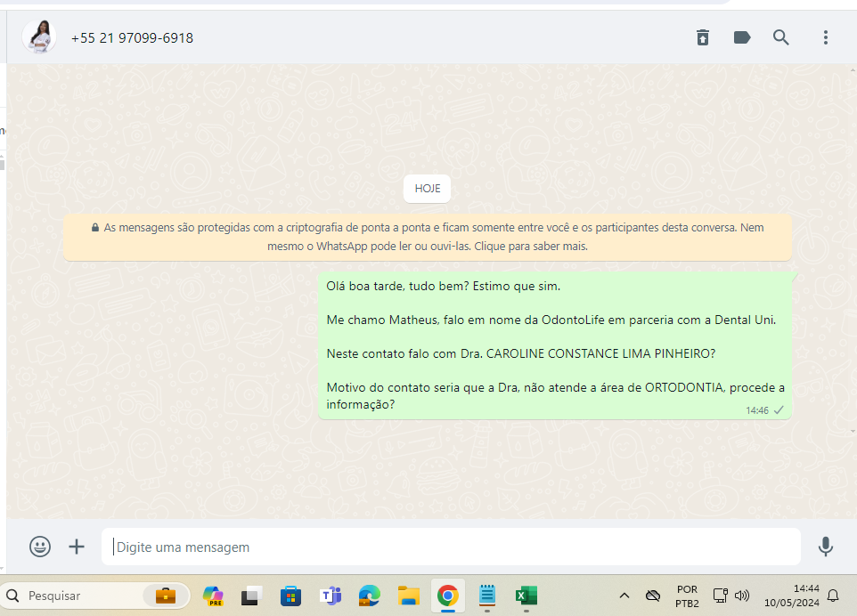Open Excel from the taskbar
857x616 pixels.
pos(526,596)
